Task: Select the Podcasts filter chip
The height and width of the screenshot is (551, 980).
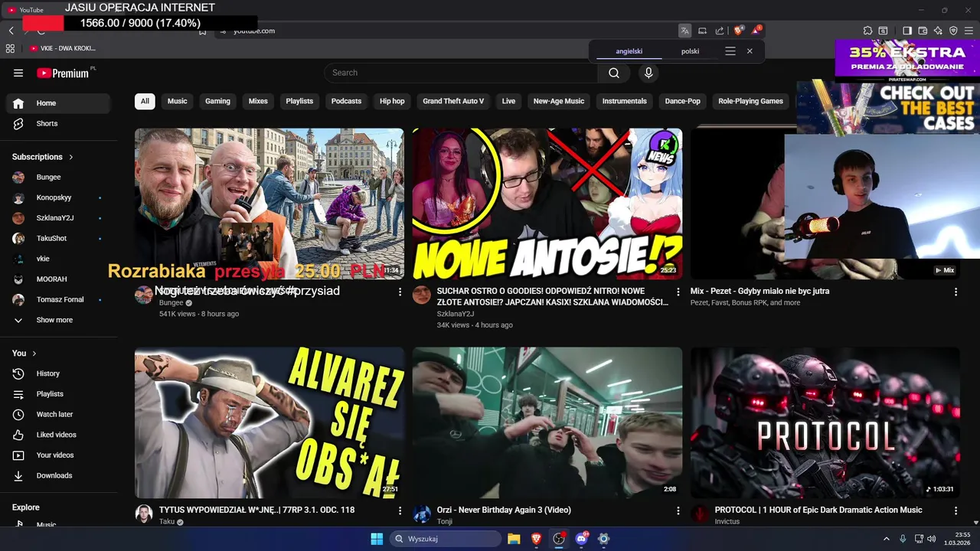Action: 346,101
